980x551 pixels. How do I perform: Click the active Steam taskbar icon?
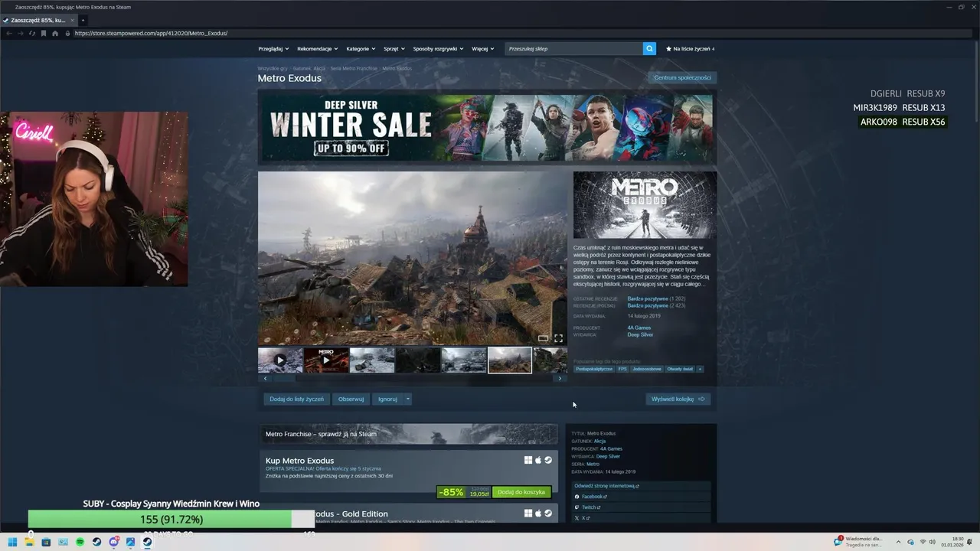[147, 542]
